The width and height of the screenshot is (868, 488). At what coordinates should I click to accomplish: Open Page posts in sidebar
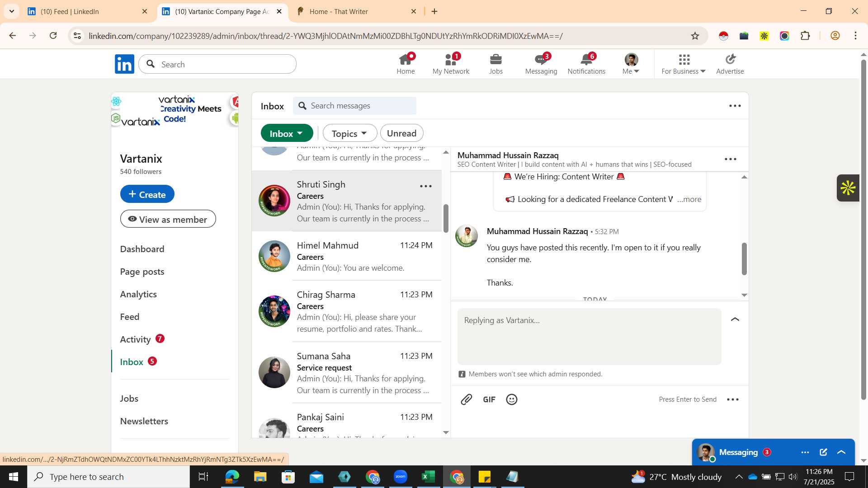142,272
